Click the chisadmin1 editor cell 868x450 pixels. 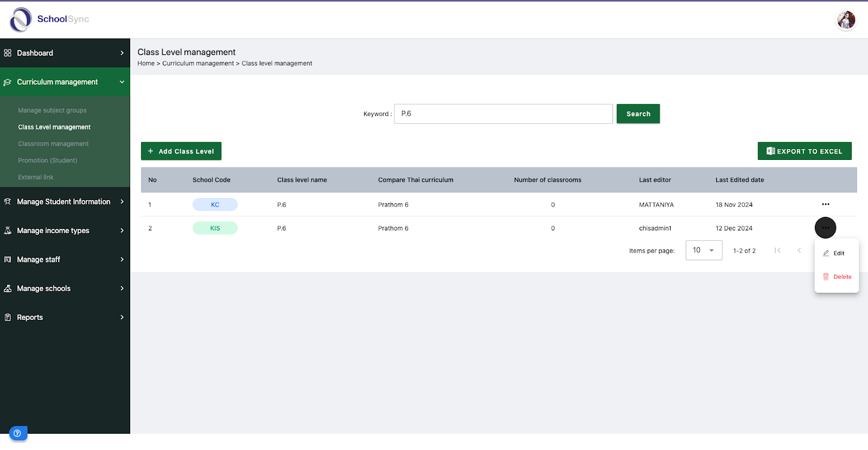point(655,228)
